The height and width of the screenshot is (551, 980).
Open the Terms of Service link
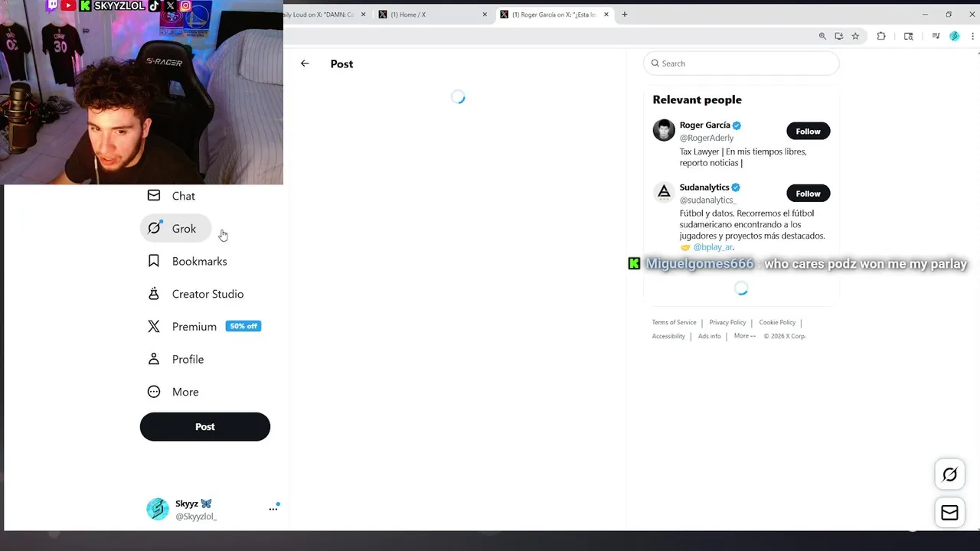click(674, 322)
